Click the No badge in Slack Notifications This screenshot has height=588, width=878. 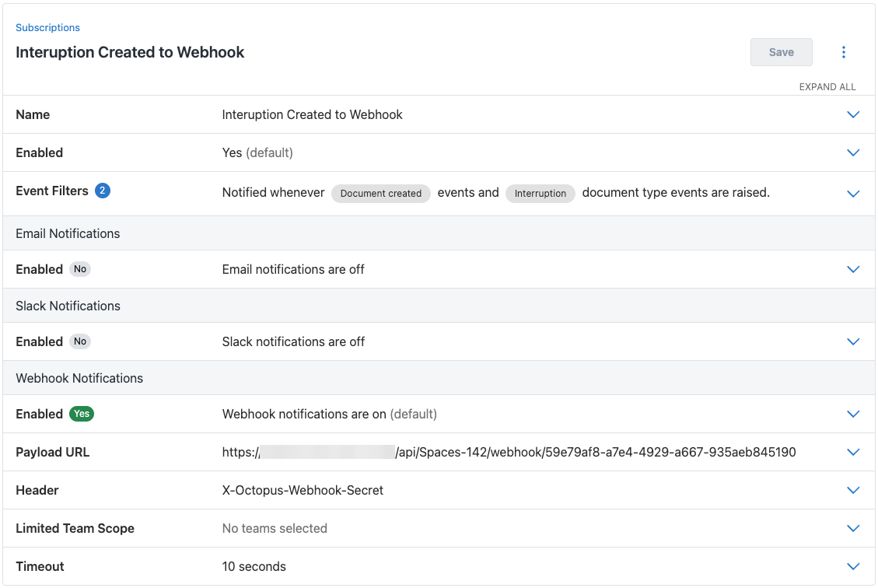tap(80, 341)
